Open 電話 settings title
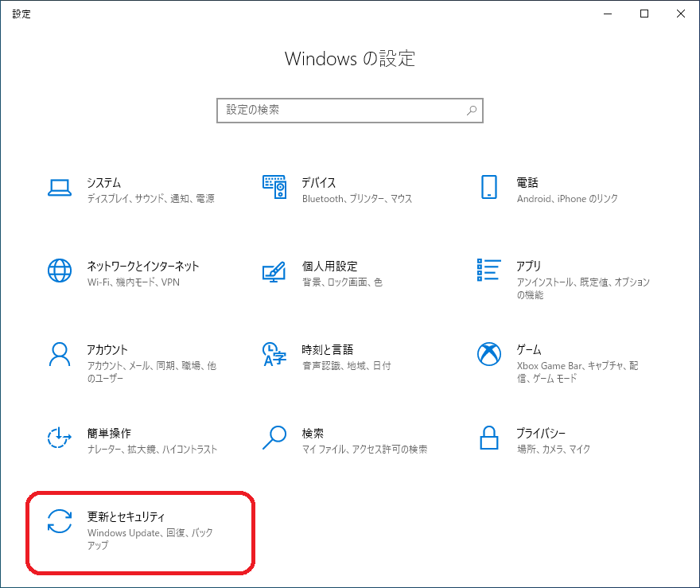The image size is (700, 588). (x=527, y=182)
